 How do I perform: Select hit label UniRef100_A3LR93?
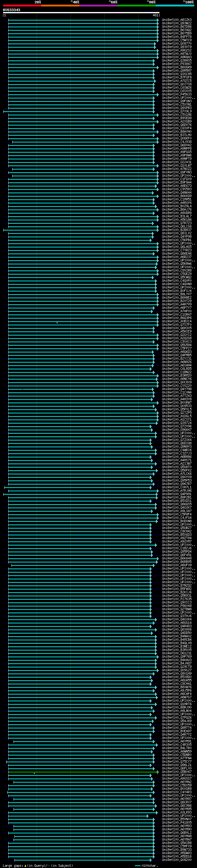tap(177, 812)
